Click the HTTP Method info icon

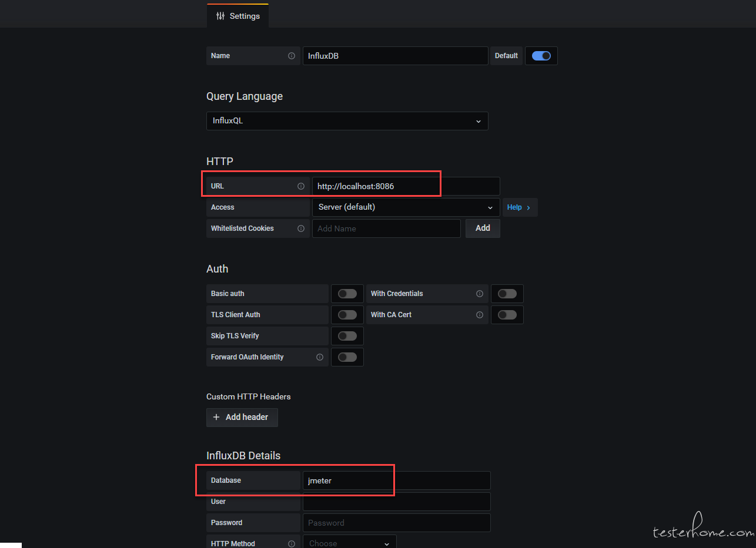click(x=292, y=544)
